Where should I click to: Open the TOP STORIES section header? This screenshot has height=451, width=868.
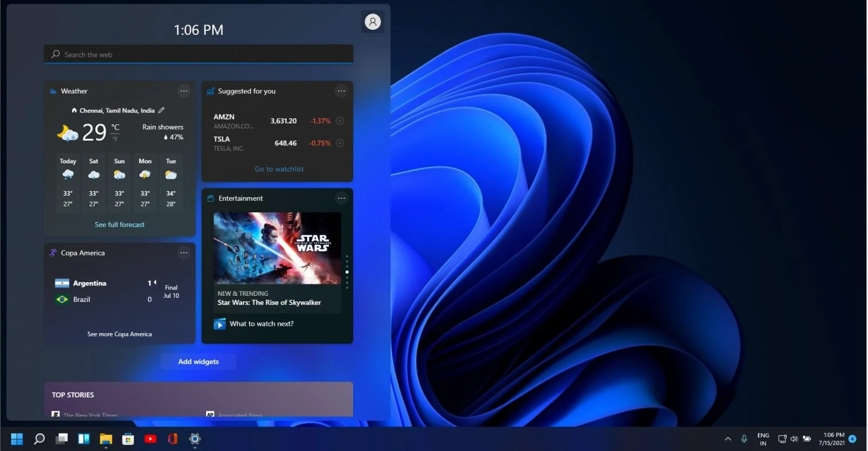[73, 395]
